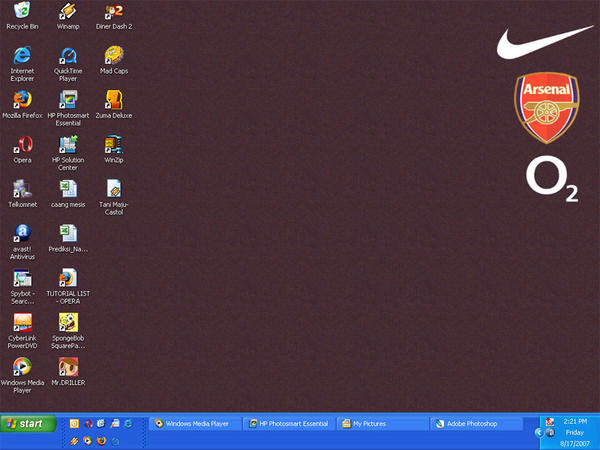Select the Zuma Deluxe desktop icon

[114, 104]
